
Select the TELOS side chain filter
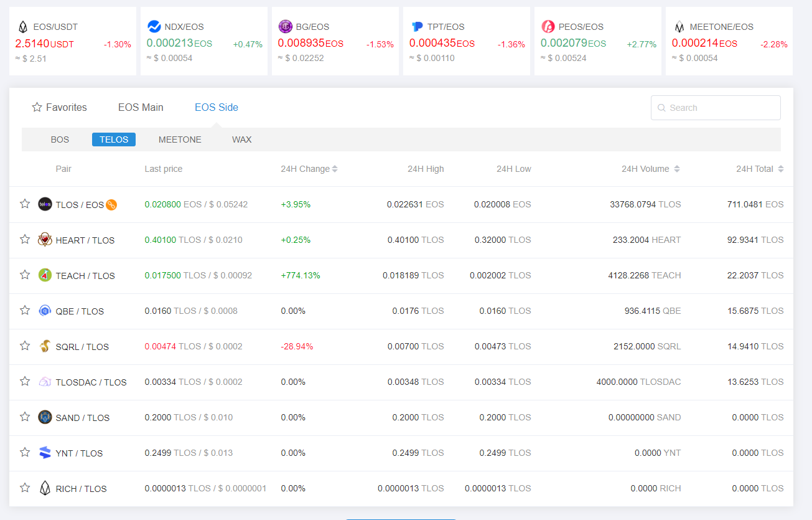(114, 139)
